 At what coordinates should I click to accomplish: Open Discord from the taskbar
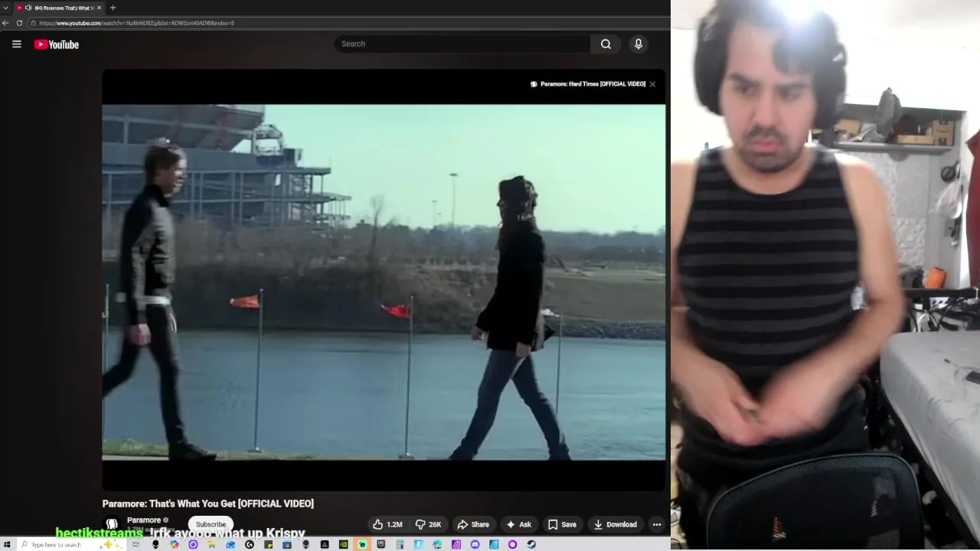(x=475, y=544)
